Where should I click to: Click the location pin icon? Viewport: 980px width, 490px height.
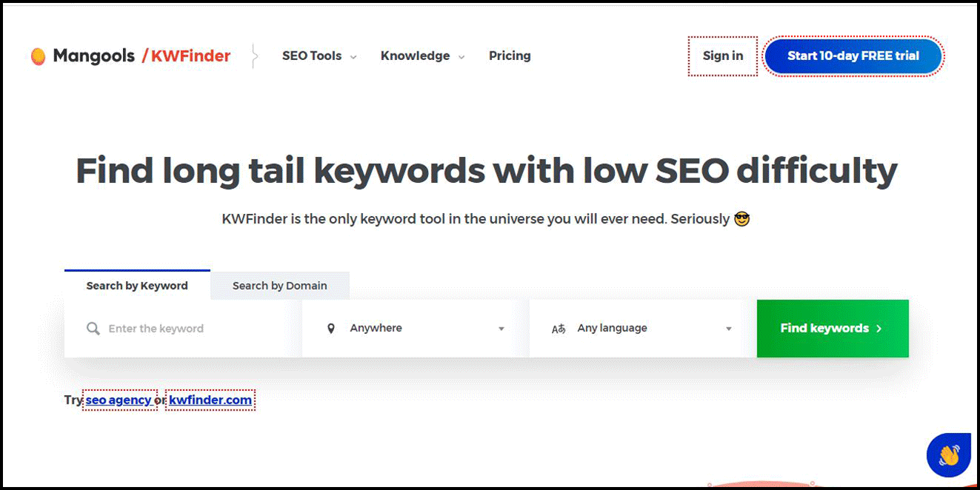(x=331, y=329)
